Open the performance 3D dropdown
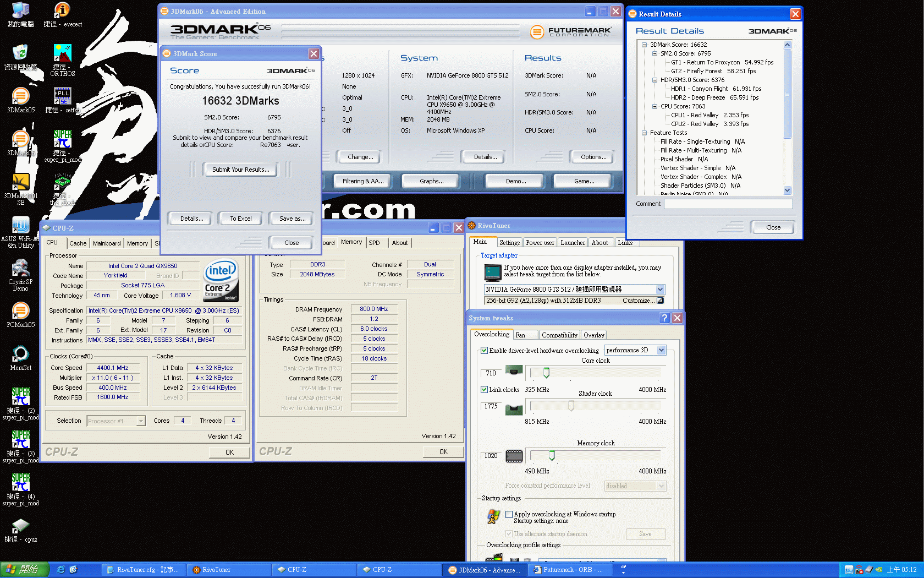This screenshot has width=924, height=578. 662,350
